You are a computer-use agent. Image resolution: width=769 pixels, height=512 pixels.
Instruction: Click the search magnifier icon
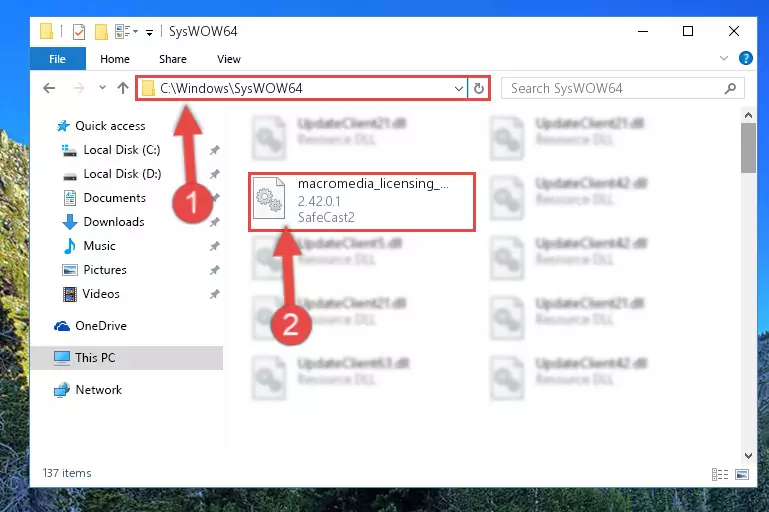coord(730,88)
